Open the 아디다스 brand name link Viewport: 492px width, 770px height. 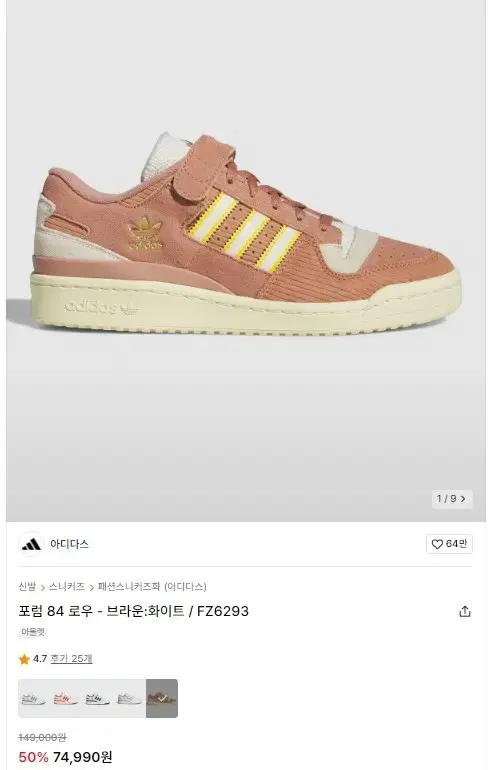pos(69,544)
